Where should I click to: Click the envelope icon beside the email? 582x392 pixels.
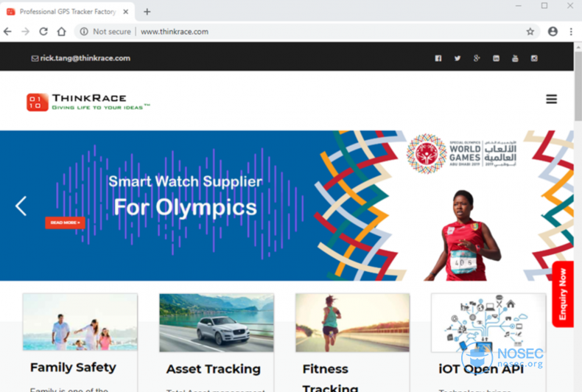tap(35, 58)
